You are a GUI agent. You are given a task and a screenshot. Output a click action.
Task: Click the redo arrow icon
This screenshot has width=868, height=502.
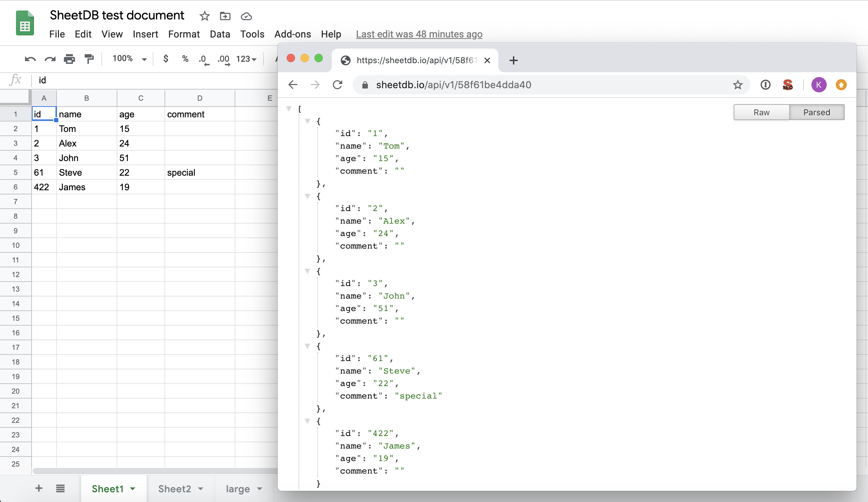[x=50, y=59]
